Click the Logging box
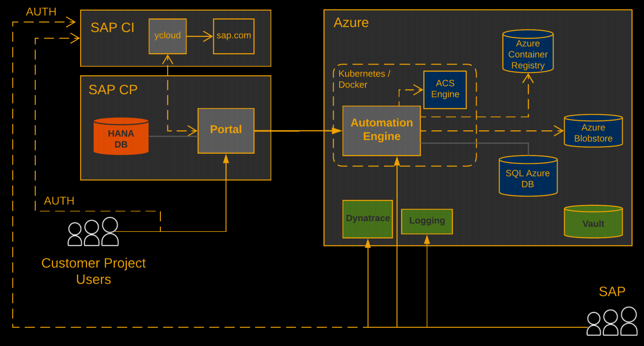The width and height of the screenshot is (644, 346). tap(427, 221)
